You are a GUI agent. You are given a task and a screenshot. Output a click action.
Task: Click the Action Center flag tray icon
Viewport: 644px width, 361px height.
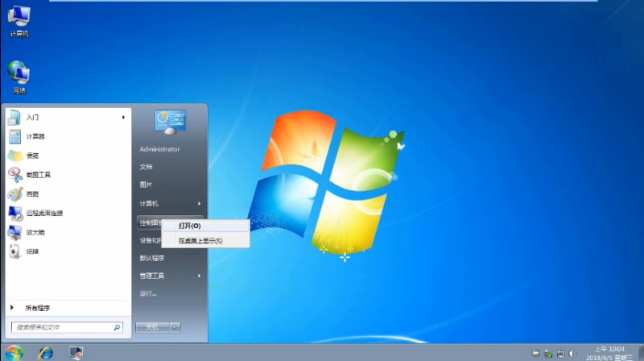click(560, 354)
